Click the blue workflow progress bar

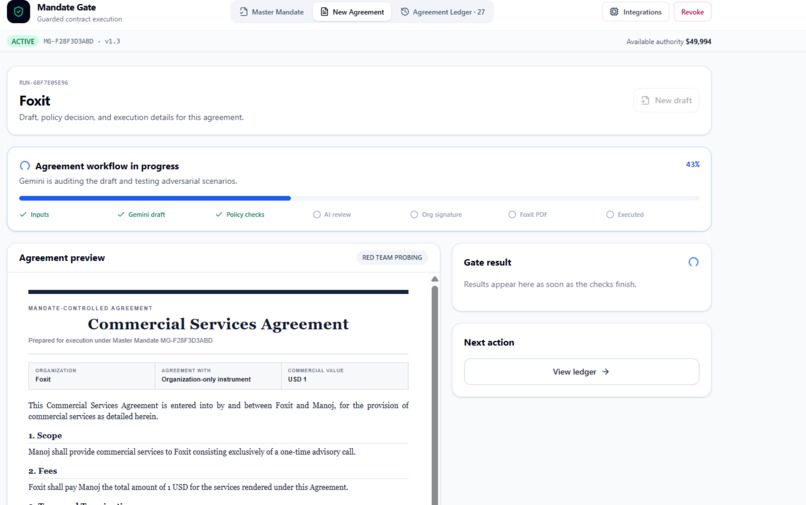pos(155,198)
